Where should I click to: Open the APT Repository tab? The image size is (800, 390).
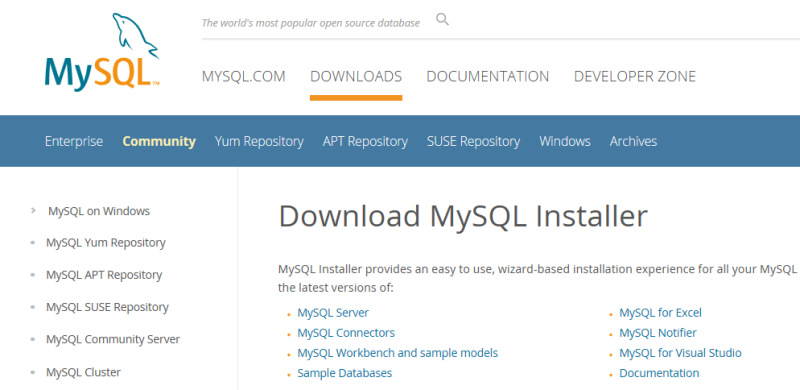365,141
